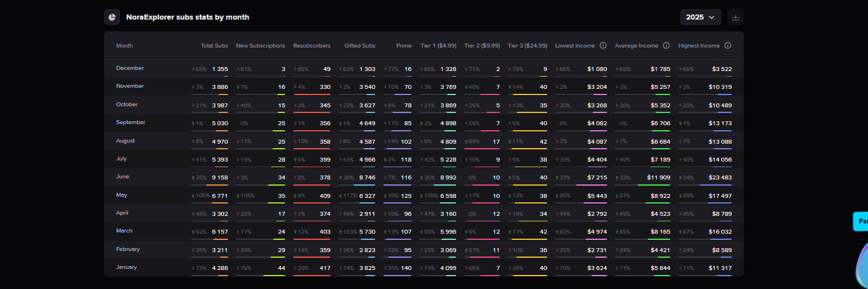The width and height of the screenshot is (868, 289).
Task: Click May total subs value 6 771
Action: [220, 196]
